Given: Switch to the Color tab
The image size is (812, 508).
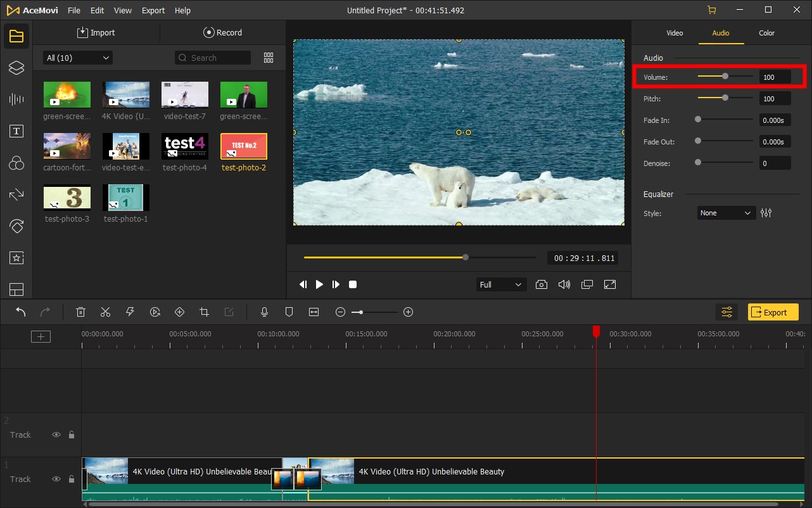Looking at the screenshot, I should 766,33.
